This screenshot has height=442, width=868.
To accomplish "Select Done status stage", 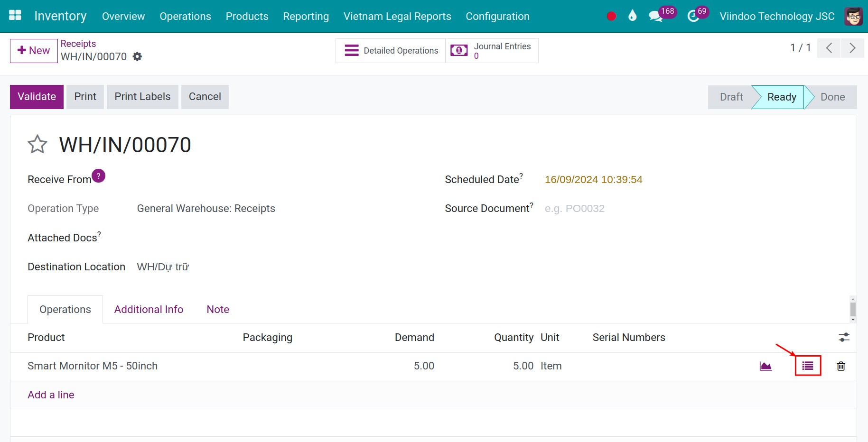I will pos(832,97).
